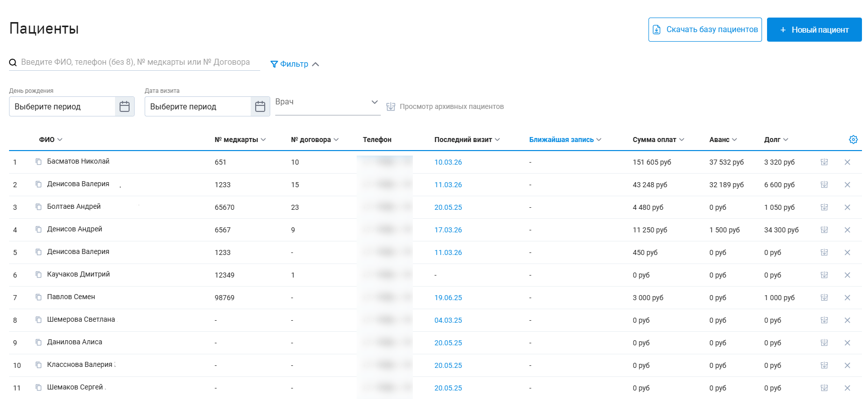Click the archive icon for Шемерова Светлана
Image resolution: width=868 pixels, height=399 pixels.
tap(824, 320)
